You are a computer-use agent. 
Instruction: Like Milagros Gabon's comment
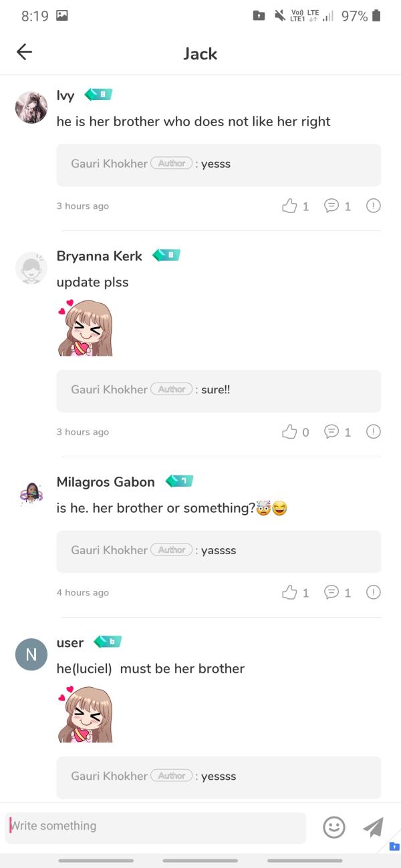(289, 592)
